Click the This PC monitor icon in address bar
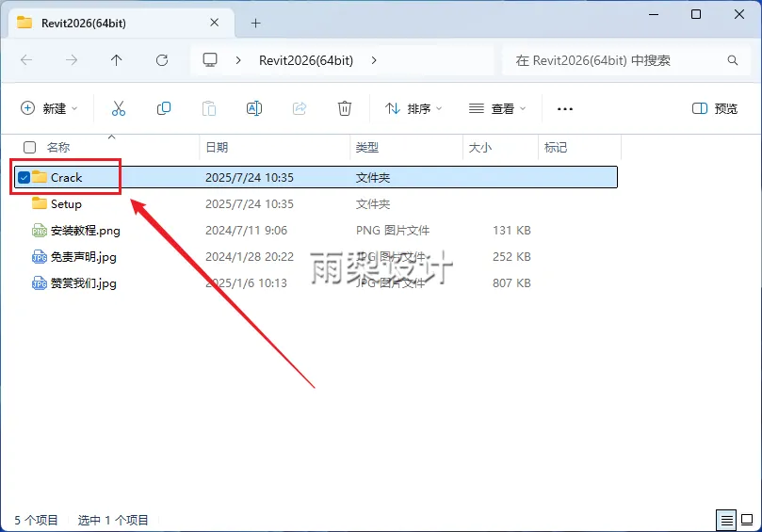 coord(210,60)
